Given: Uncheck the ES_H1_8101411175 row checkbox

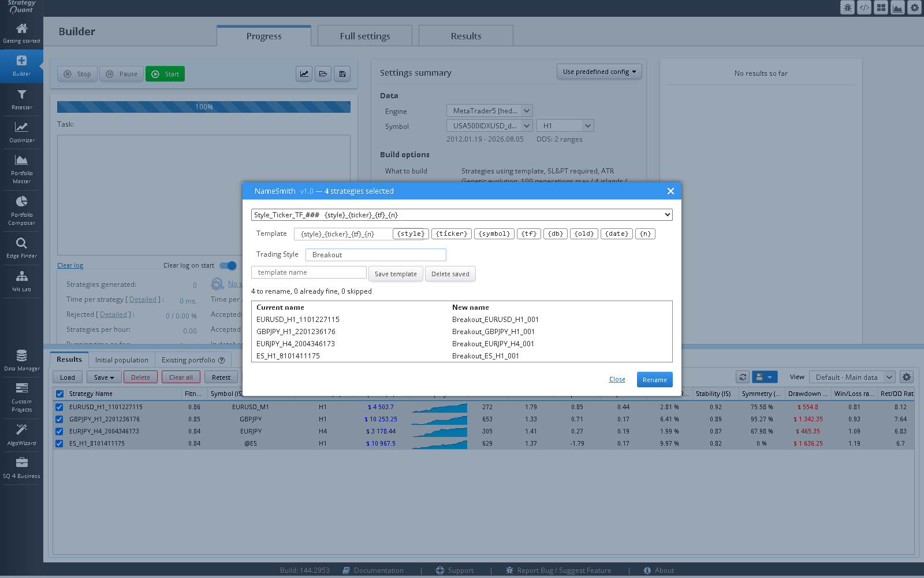Looking at the screenshot, I should point(59,443).
